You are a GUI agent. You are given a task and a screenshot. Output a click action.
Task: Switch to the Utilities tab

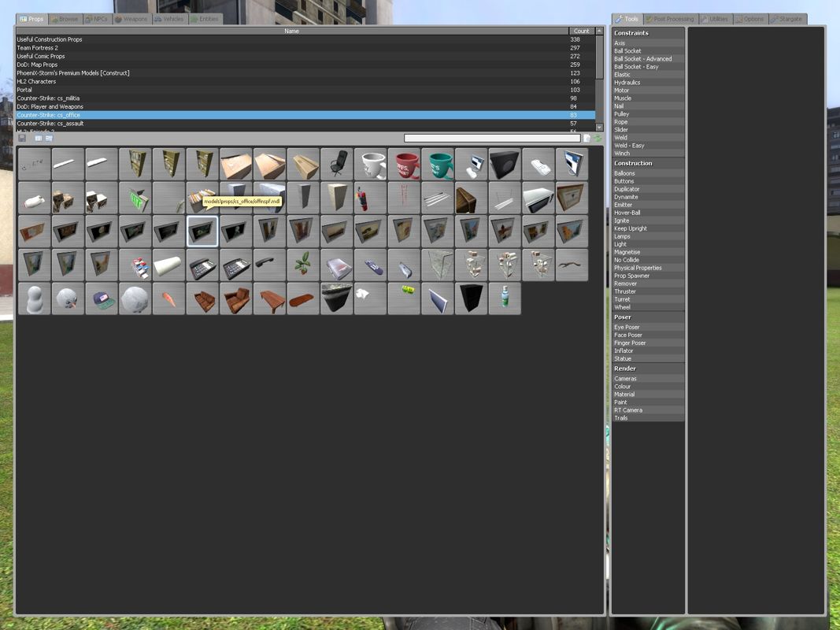[x=715, y=19]
